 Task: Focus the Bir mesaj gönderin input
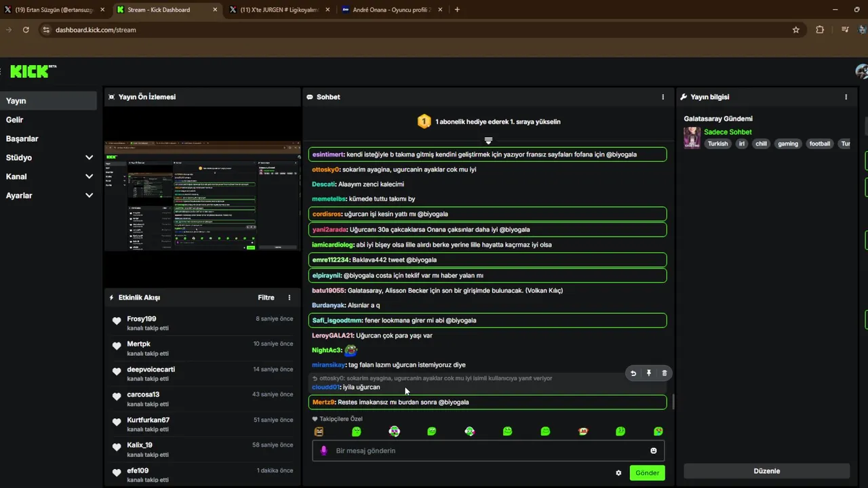pyautogui.click(x=488, y=451)
